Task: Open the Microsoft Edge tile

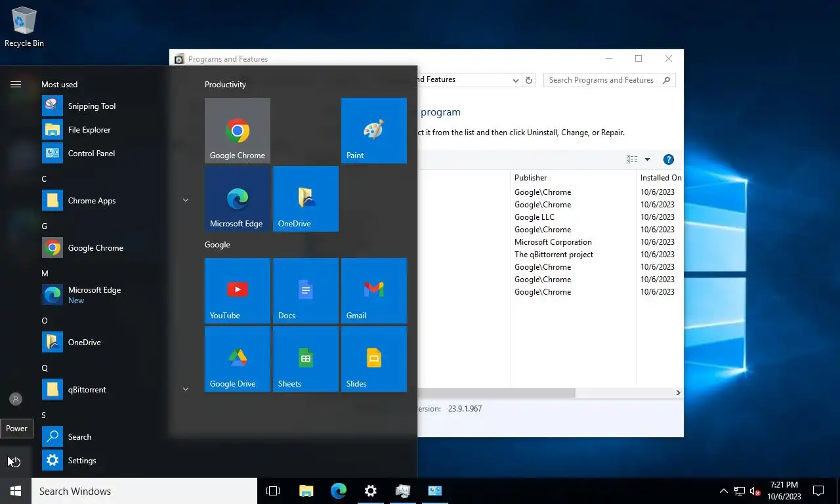Action: (238, 199)
